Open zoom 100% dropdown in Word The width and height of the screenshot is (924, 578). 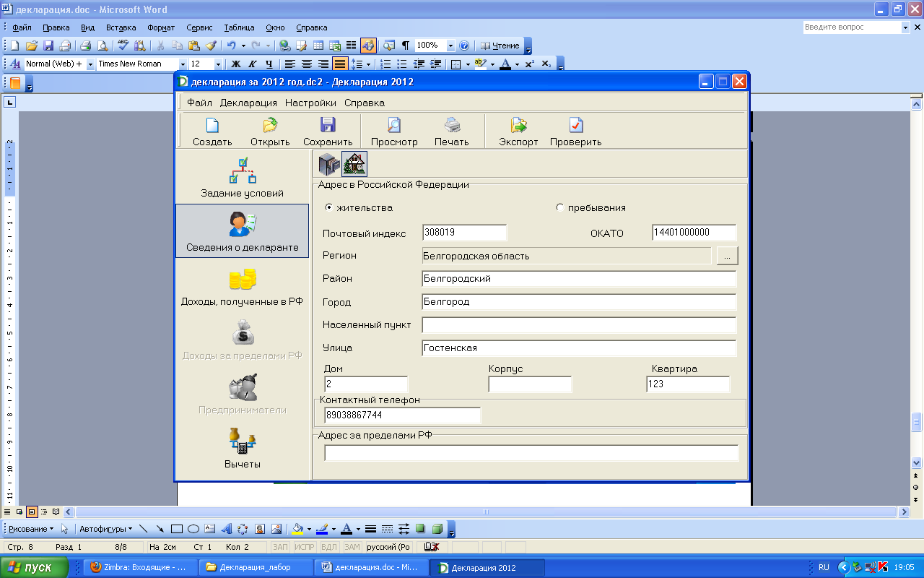[451, 46]
